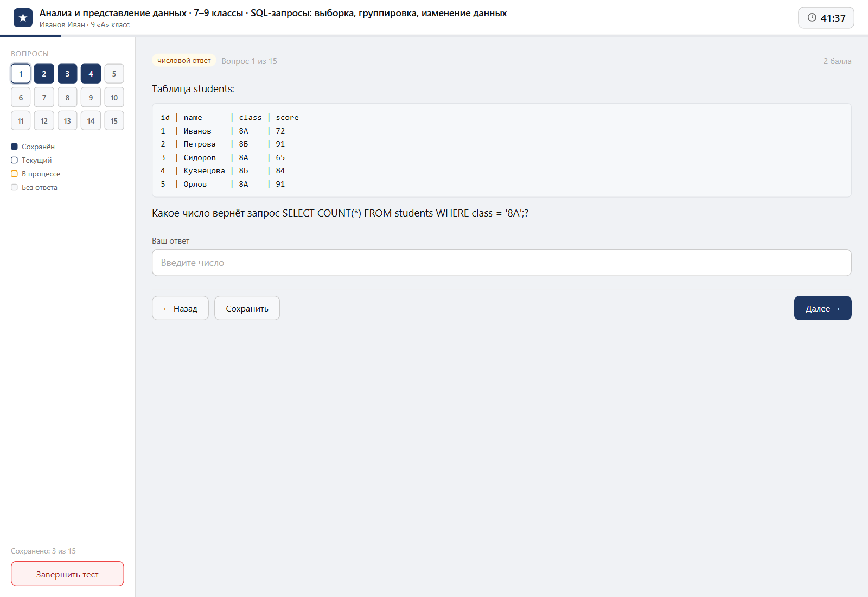Viewport: 868px width, 597px height.
Task: Open question 13
Action: (67, 121)
